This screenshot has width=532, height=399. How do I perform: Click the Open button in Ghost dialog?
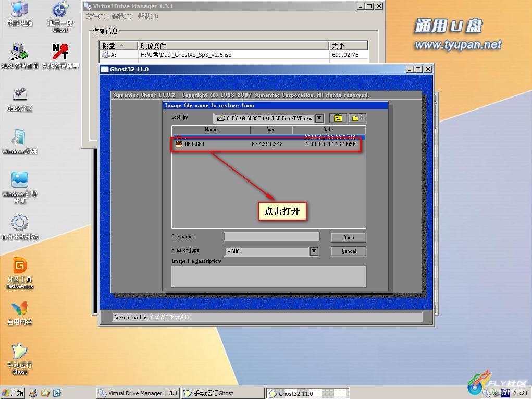point(349,237)
